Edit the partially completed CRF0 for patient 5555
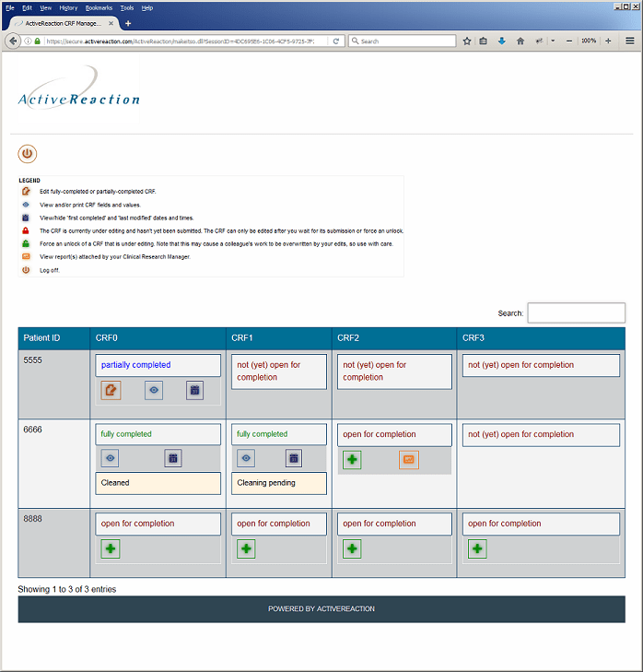Screen dimensions: 643x672 coord(111,391)
